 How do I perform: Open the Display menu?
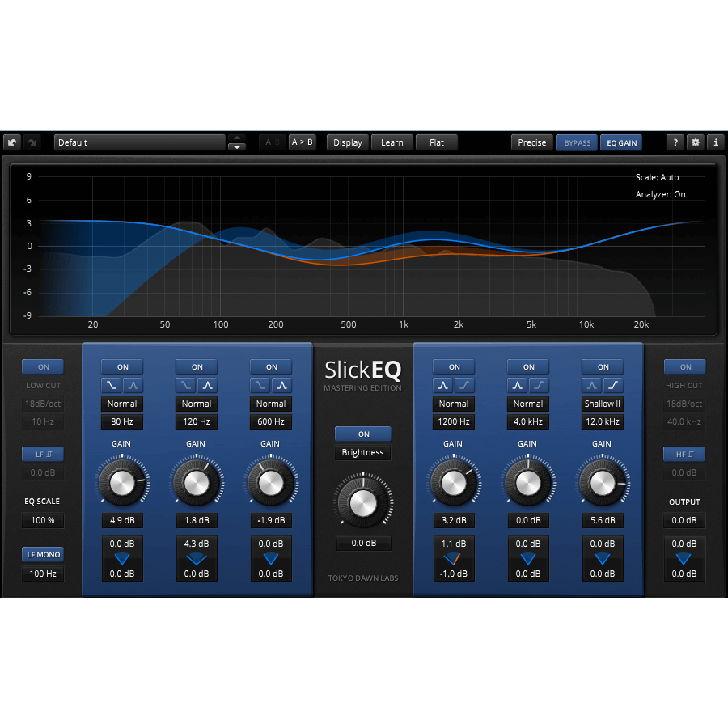click(347, 142)
